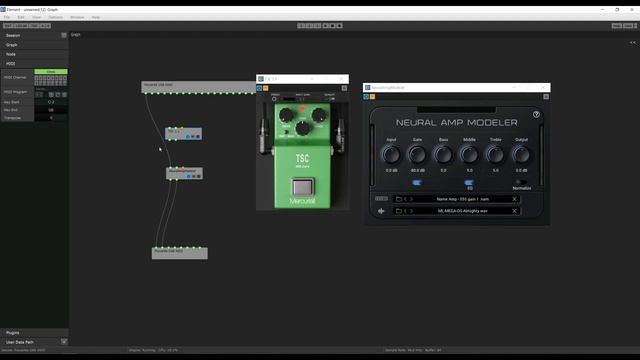
Task: Open the File menu
Action: (7, 17)
